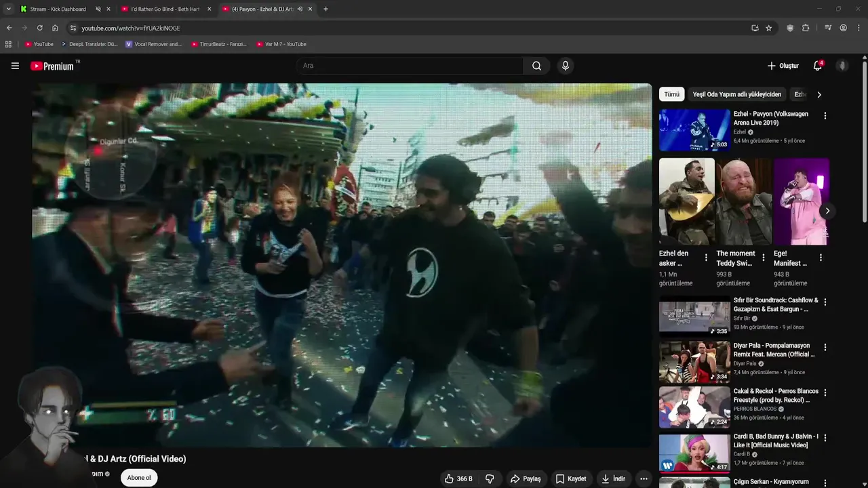
Task: Open options for Ezhel Pavyon Volkswagen Arena video
Action: [825, 116]
